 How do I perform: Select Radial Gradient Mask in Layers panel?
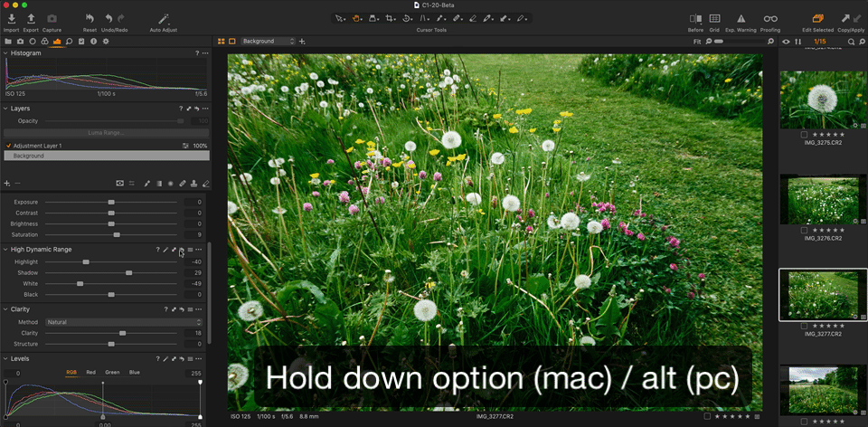point(171,184)
